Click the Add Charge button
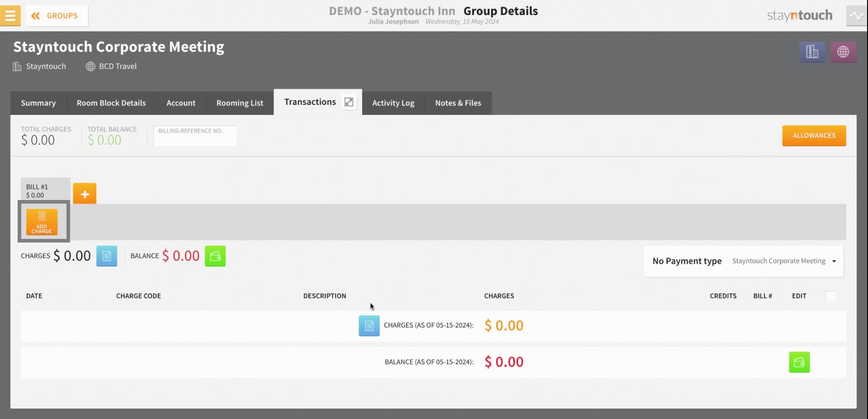 click(42, 222)
